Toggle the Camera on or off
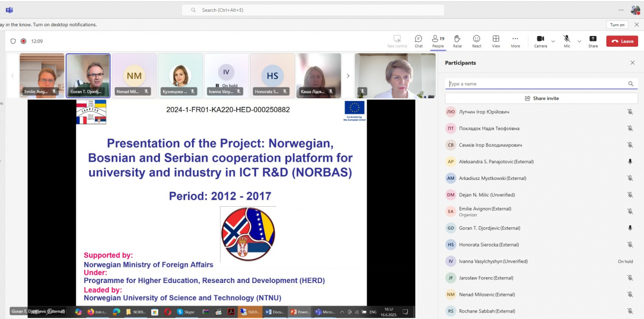The height and width of the screenshot is (319, 644). pos(540,41)
